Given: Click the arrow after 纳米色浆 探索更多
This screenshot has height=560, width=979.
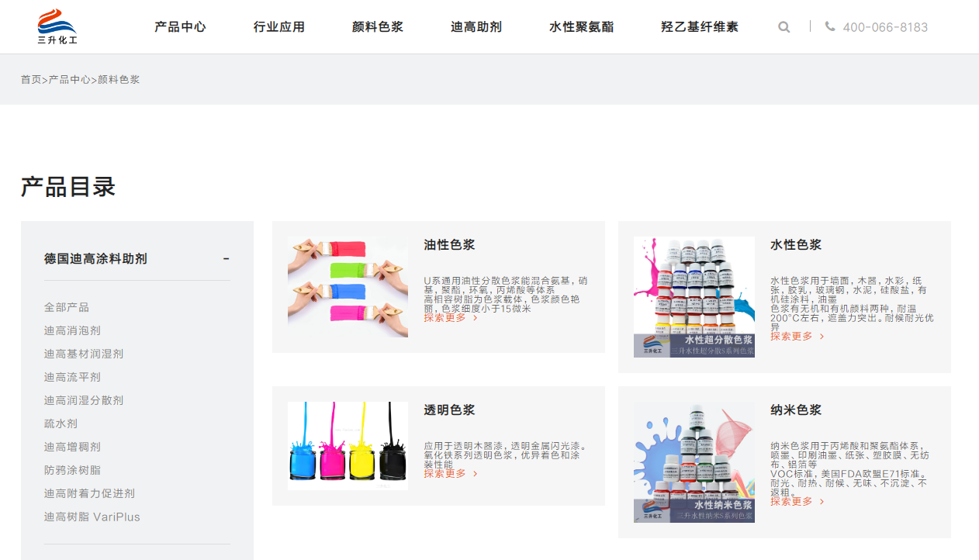Looking at the screenshot, I should coord(822,502).
